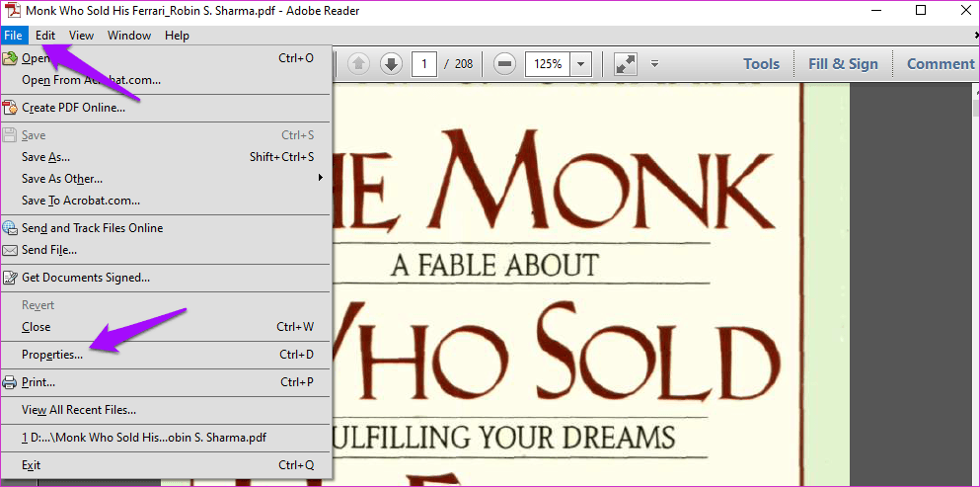Open the Tools pane
The width and height of the screenshot is (980, 487).
tap(761, 64)
